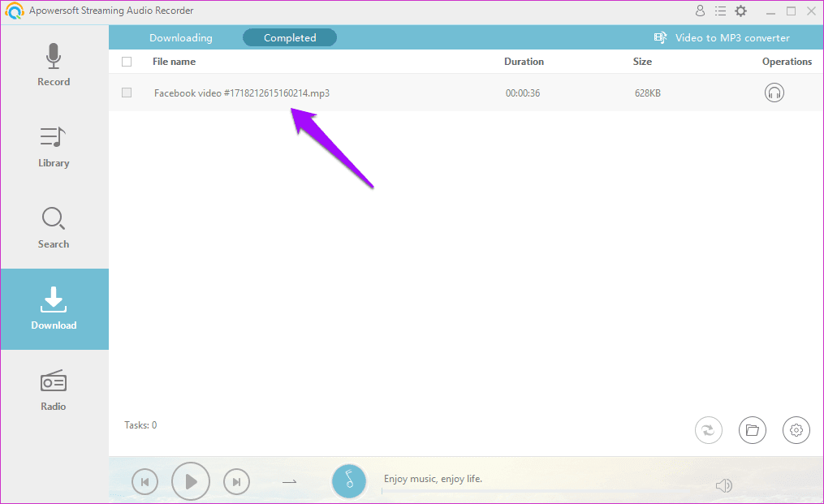
Task: Click the play button in player bar
Action: (x=191, y=481)
